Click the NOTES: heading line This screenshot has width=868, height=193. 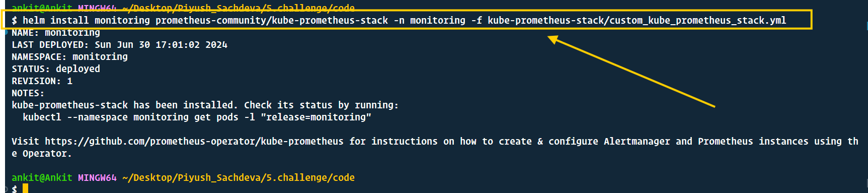coord(28,93)
